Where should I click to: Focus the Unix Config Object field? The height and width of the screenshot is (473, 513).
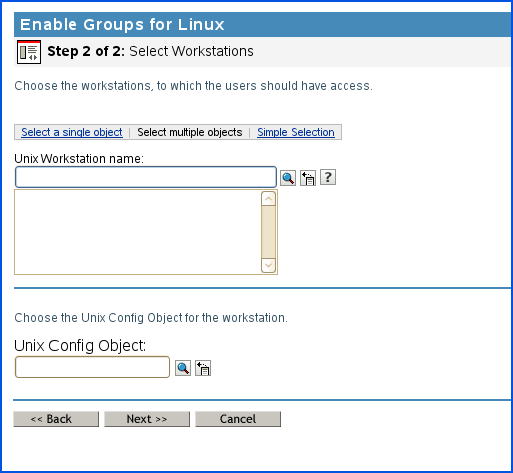pyautogui.click(x=92, y=367)
